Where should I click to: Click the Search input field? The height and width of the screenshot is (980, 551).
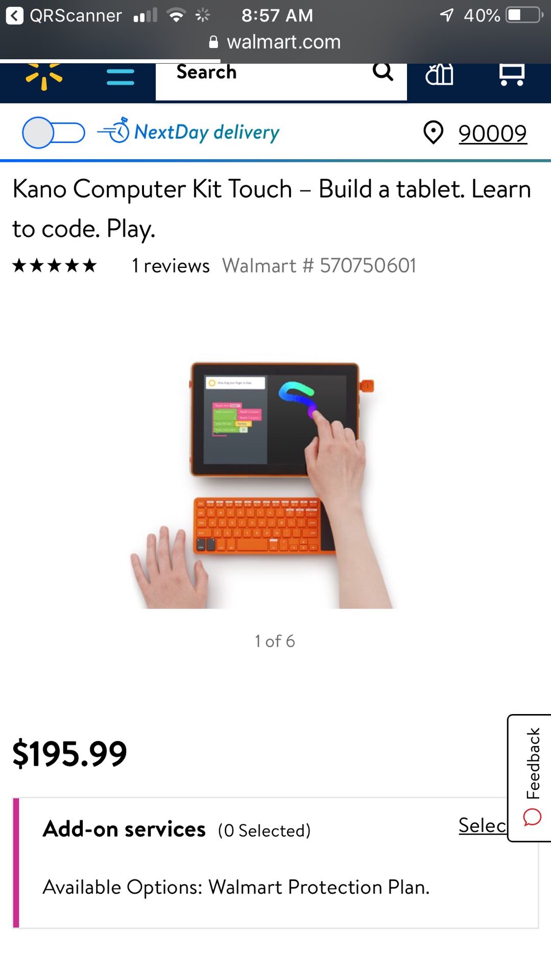tap(281, 82)
